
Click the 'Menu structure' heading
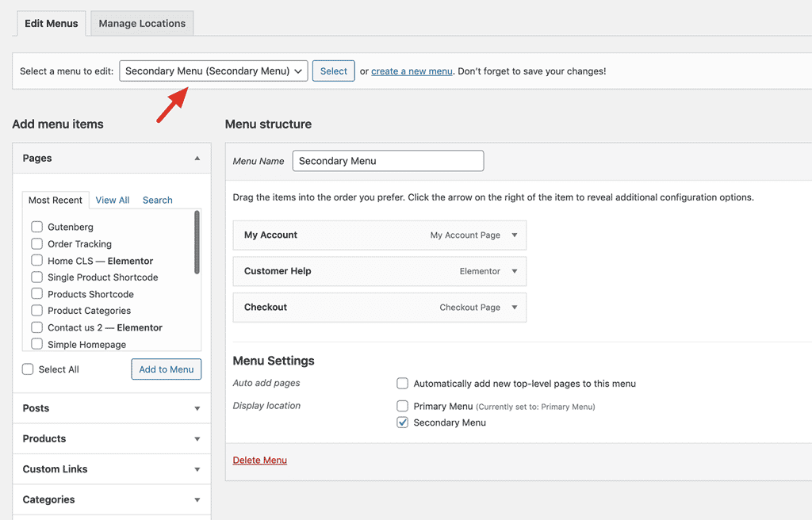268,124
